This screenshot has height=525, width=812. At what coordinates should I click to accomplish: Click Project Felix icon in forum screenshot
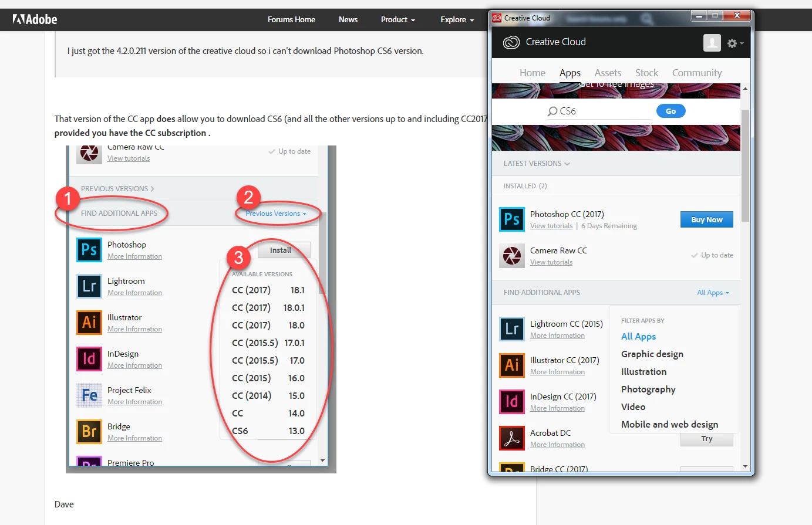click(x=89, y=395)
